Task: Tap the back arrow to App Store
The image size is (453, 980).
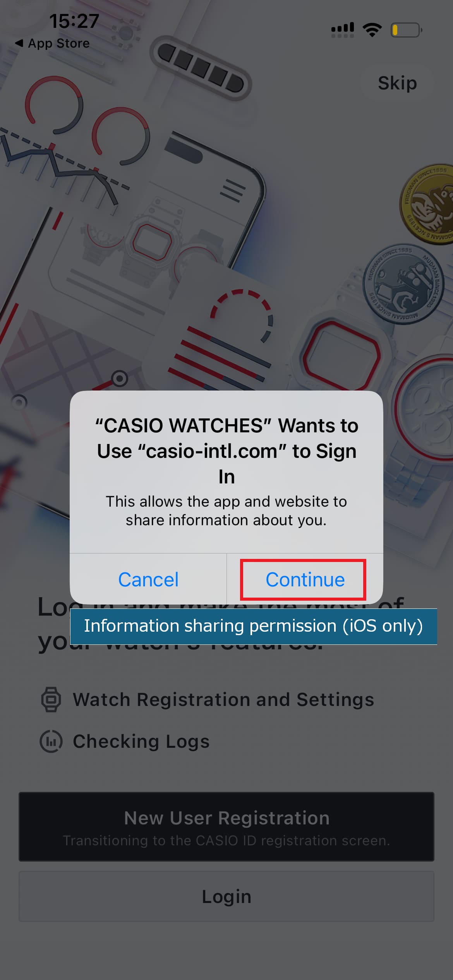Action: [19, 43]
